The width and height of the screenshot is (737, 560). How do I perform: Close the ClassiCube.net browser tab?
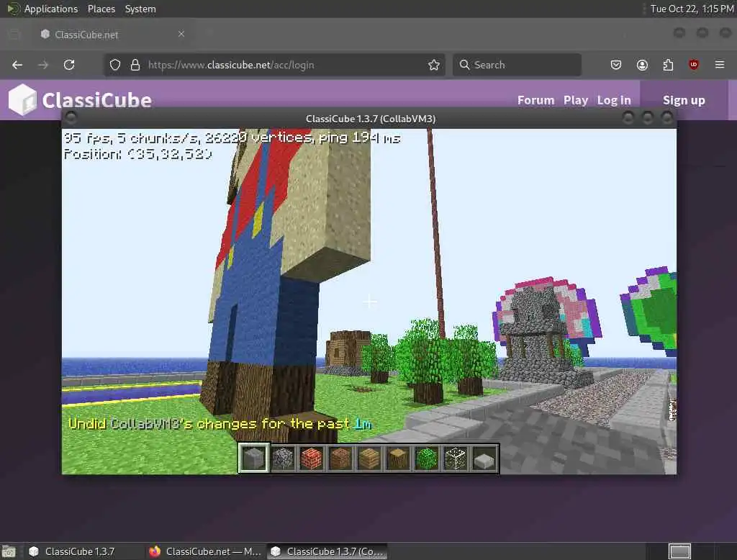tap(181, 34)
